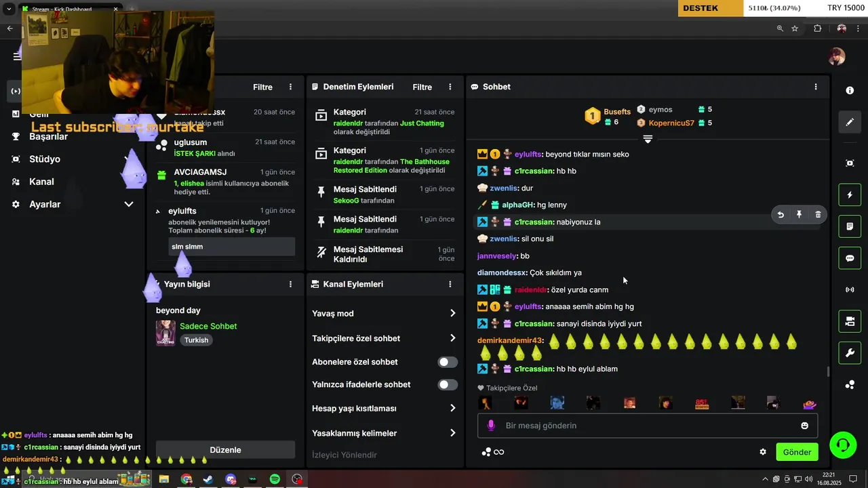Open File Explorer from the taskbar
This screenshot has height=488, width=868.
[164, 479]
